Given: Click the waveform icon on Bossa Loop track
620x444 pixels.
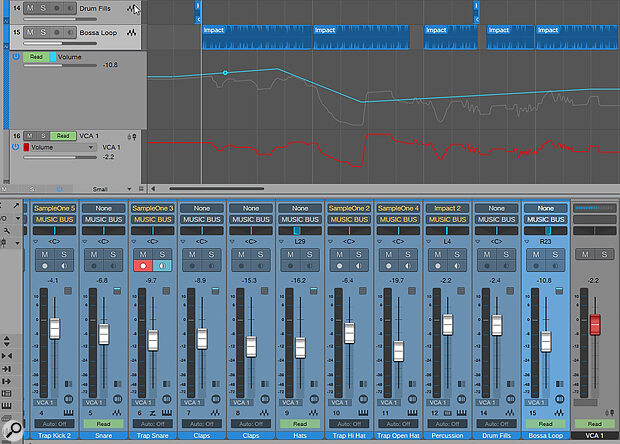Looking at the screenshot, I should tap(132, 32).
